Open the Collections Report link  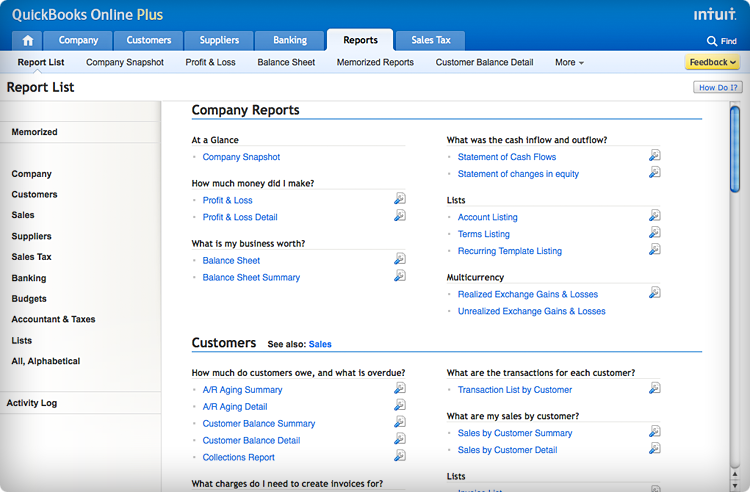[x=238, y=458]
